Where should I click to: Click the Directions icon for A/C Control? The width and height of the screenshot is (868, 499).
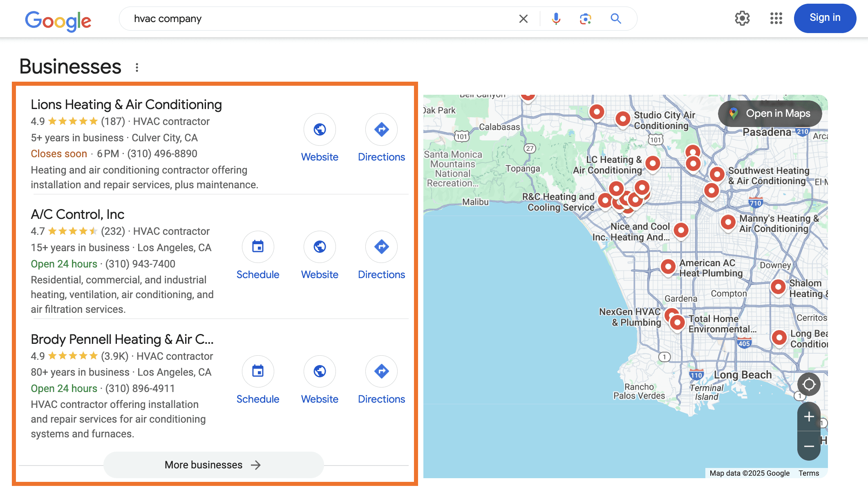tap(381, 247)
